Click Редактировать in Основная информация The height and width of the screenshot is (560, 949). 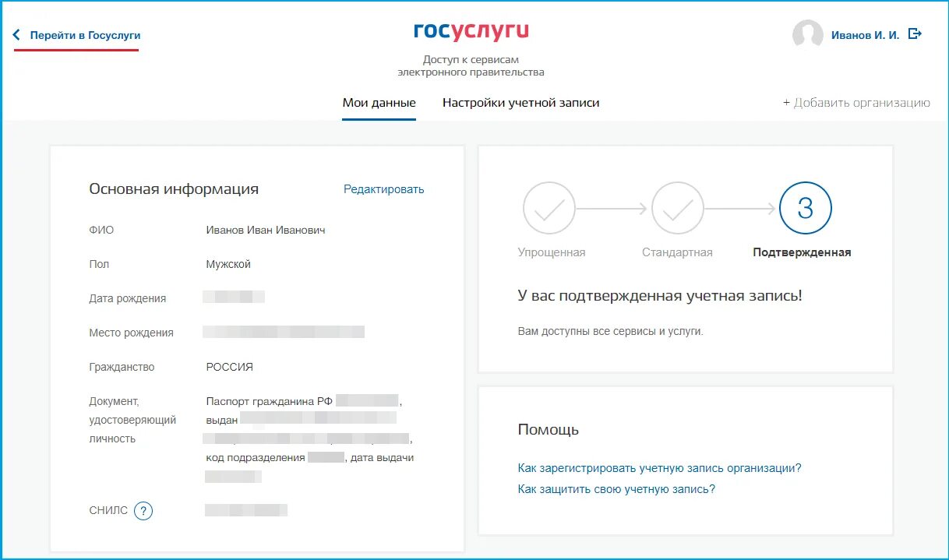384,189
